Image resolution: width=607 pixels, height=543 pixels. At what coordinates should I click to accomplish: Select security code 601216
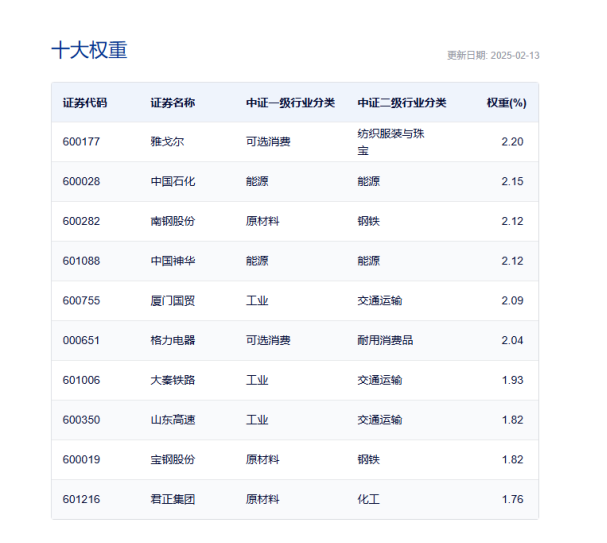pyautogui.click(x=81, y=499)
